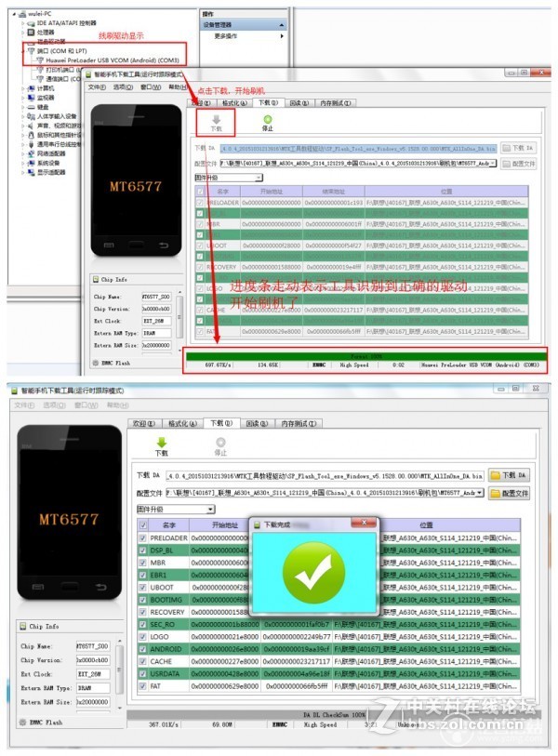The height and width of the screenshot is (756, 558).
Task: Click the green 停止 stop icon in the flashing window
Action: click(x=267, y=119)
